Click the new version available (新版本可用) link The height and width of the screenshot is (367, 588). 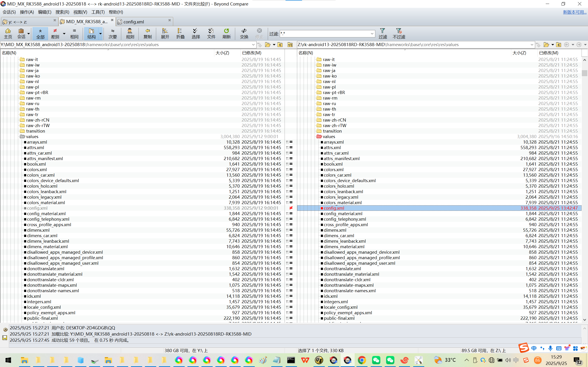tap(574, 12)
